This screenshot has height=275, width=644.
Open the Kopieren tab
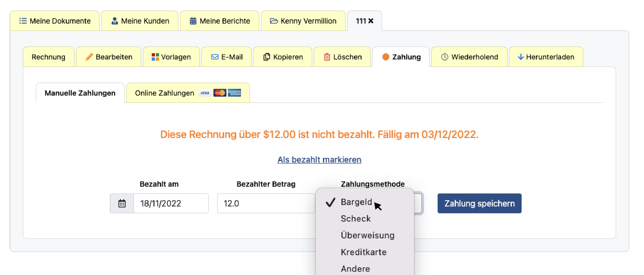coord(283,57)
